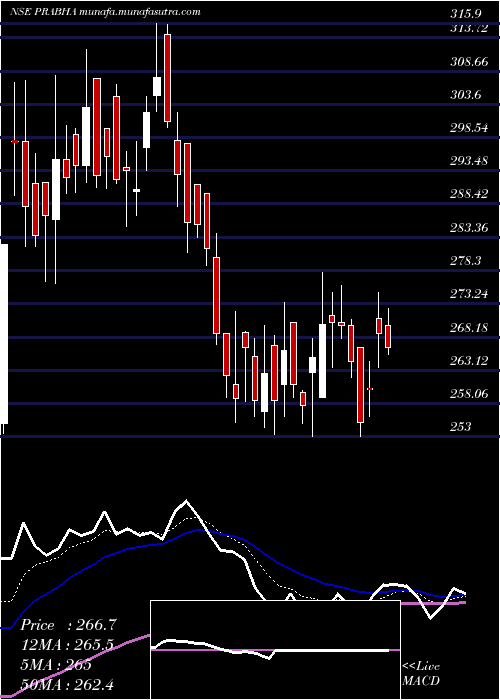Click the 315.9 price axis label
Image resolution: width=500 pixels, height=700 pixels.
[x=467, y=14]
